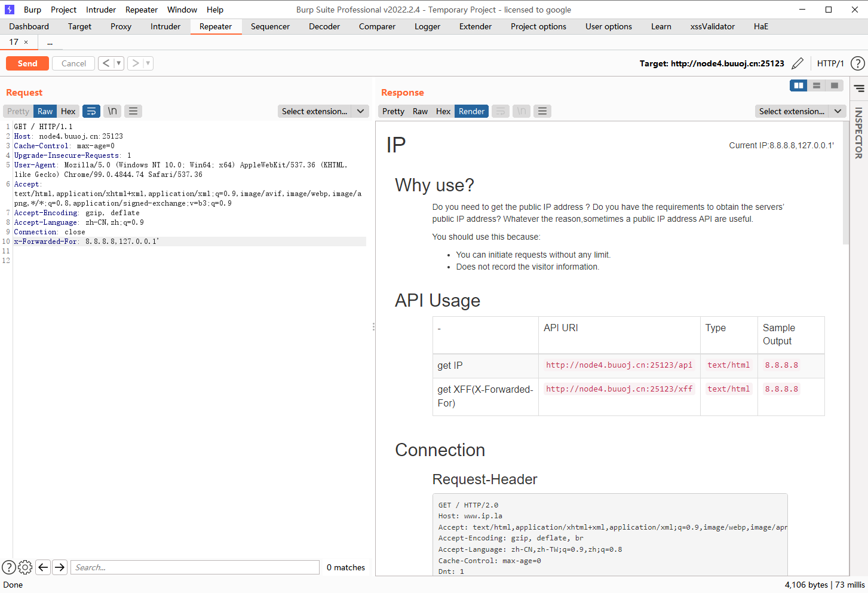Click the node4.buuoj.cn:25123/xff link
Image resolution: width=868 pixels, height=593 pixels.
619,389
